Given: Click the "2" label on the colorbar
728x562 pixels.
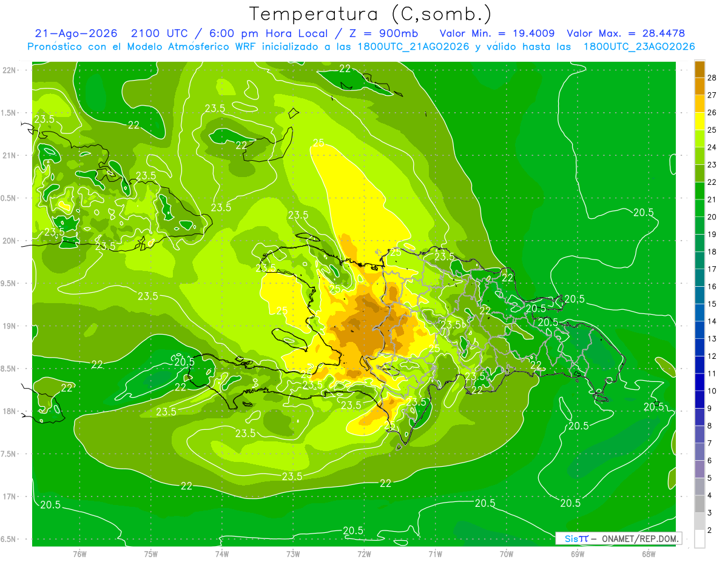Looking at the screenshot, I should (710, 530).
